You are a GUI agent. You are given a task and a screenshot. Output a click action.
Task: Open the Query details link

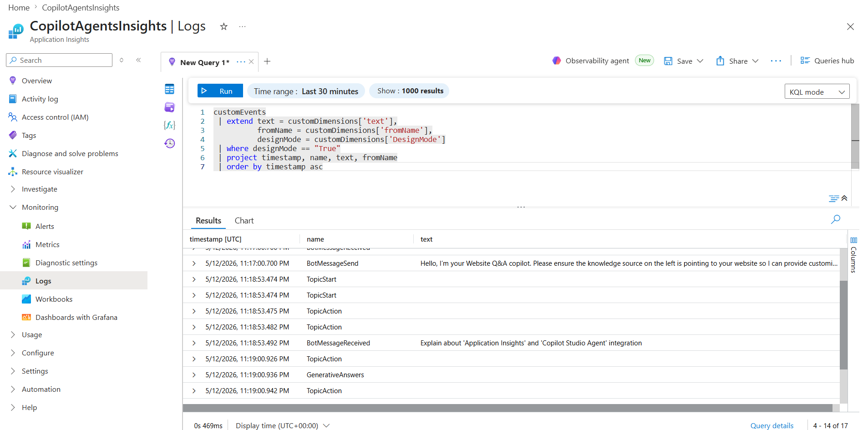[772, 425]
